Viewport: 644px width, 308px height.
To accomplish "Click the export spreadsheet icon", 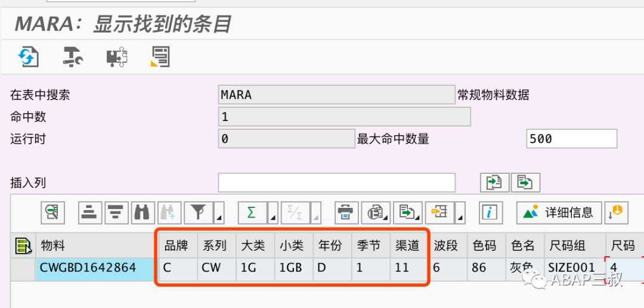I will (407, 213).
